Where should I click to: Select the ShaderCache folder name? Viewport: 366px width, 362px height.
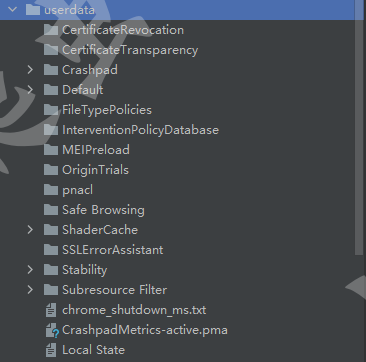pos(100,230)
